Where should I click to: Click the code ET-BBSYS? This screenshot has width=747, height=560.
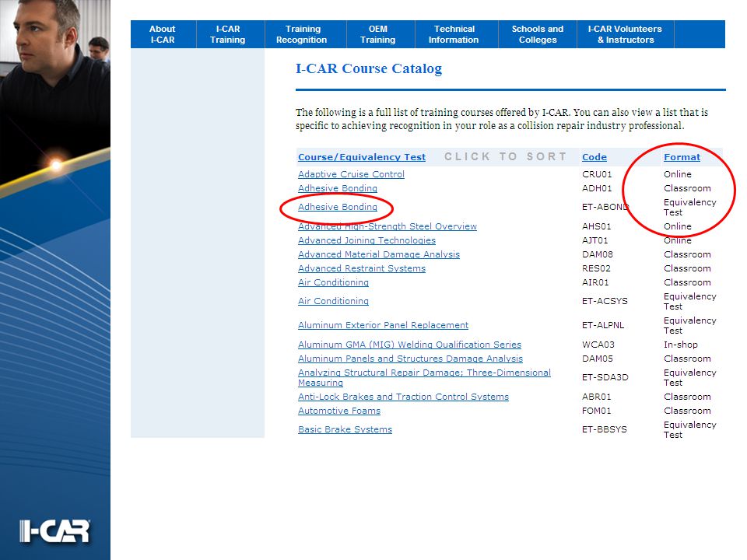click(x=604, y=429)
